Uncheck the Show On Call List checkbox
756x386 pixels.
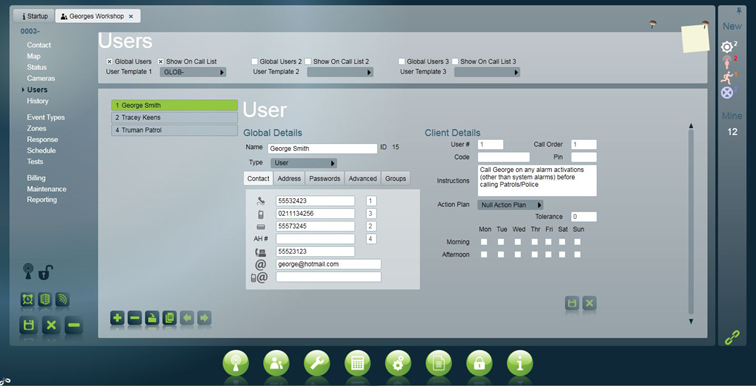coord(161,62)
